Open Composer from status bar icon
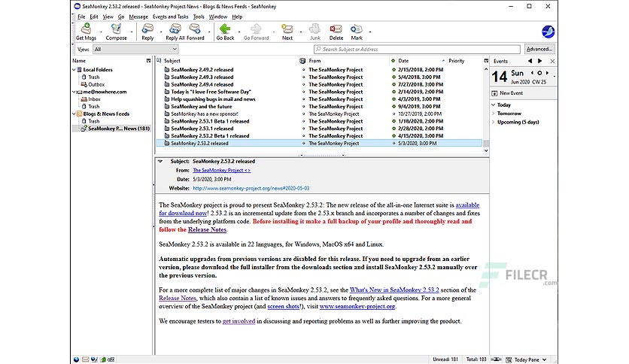629x364 pixels. coord(94,359)
